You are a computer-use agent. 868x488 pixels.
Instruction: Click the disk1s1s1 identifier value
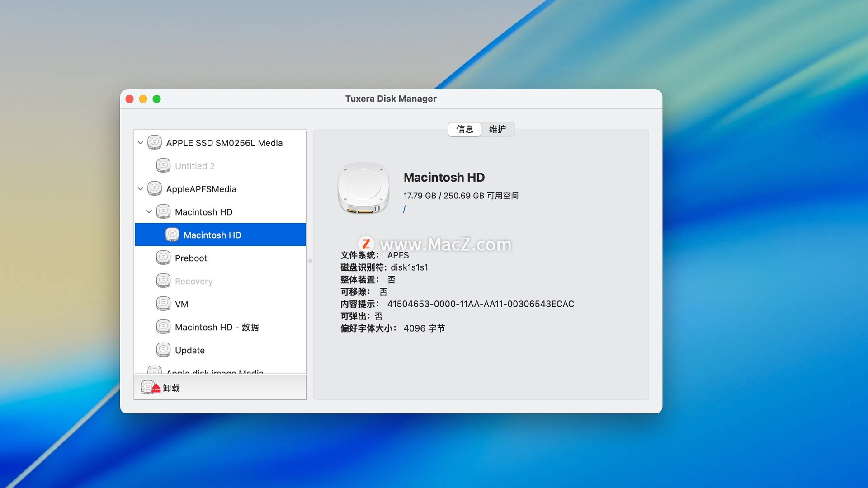(409, 267)
